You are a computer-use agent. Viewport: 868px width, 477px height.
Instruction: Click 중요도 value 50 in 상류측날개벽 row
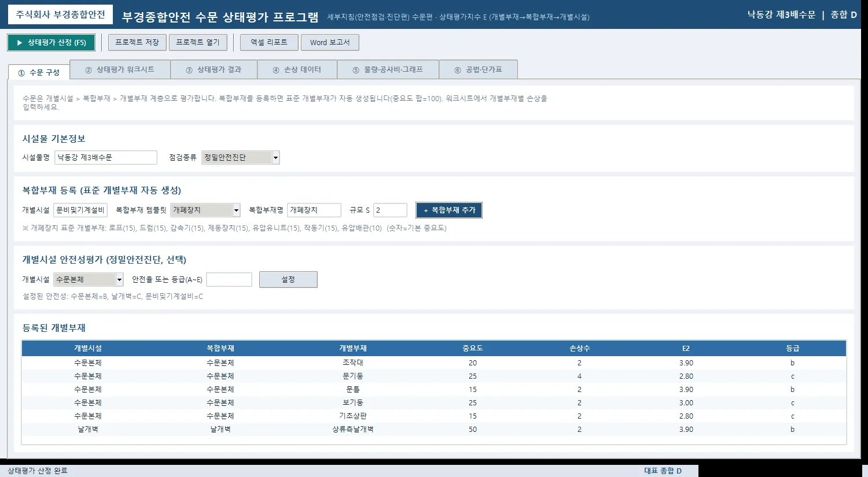click(473, 430)
